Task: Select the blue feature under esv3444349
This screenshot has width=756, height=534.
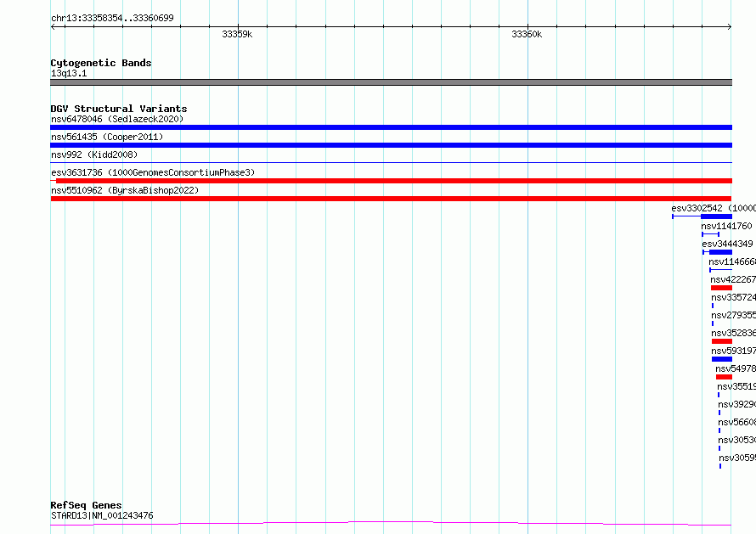Action: click(x=718, y=252)
